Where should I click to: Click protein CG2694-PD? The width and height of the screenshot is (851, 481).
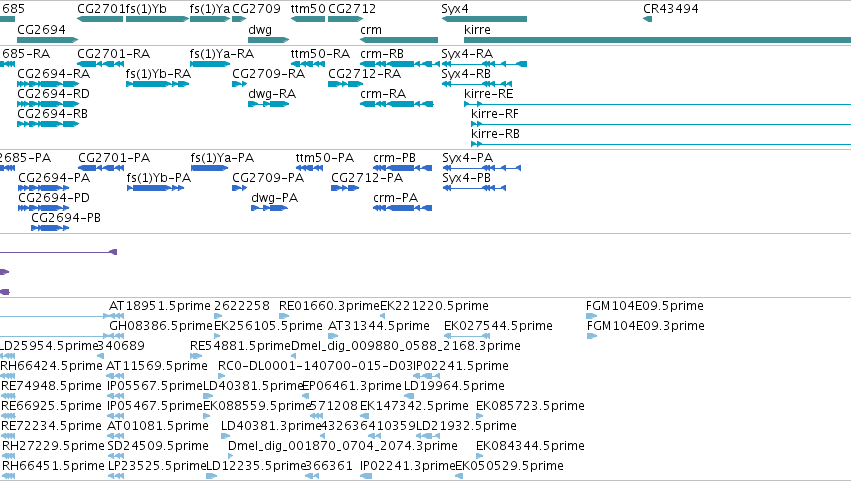coord(43,208)
